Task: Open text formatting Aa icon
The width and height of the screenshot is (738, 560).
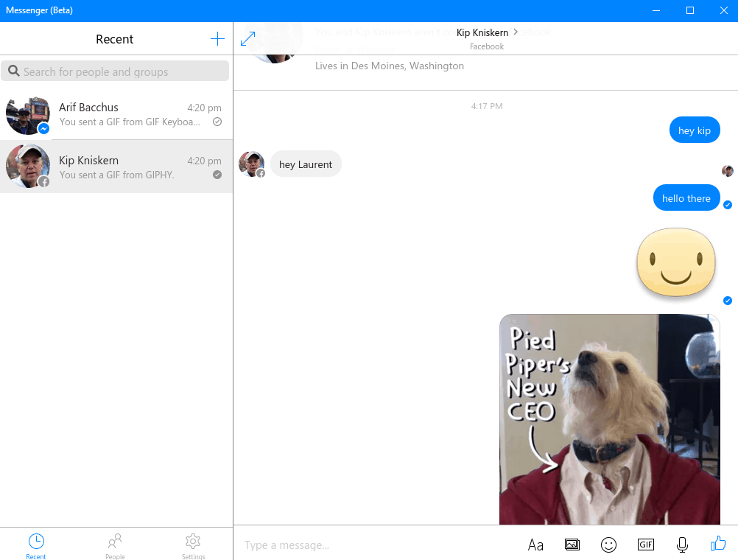Action: click(x=535, y=545)
